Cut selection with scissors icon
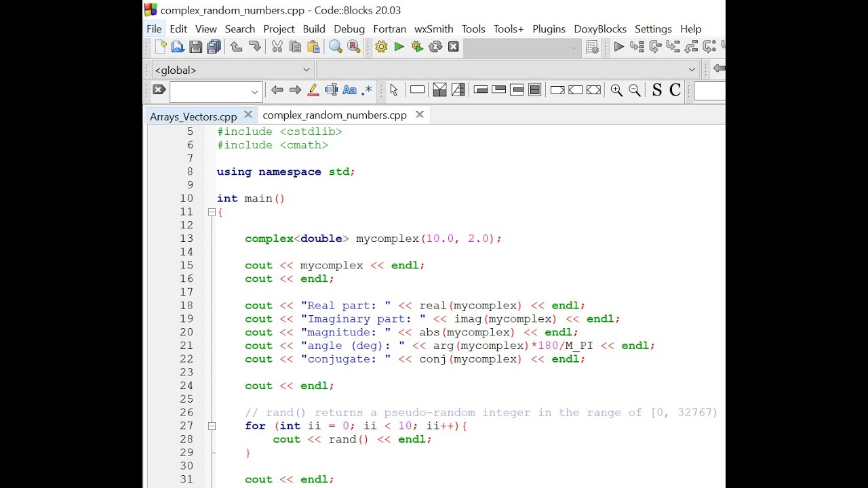The height and width of the screenshot is (488, 868). [277, 47]
